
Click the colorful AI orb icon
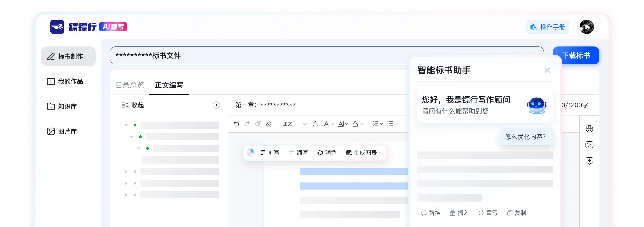tap(250, 152)
